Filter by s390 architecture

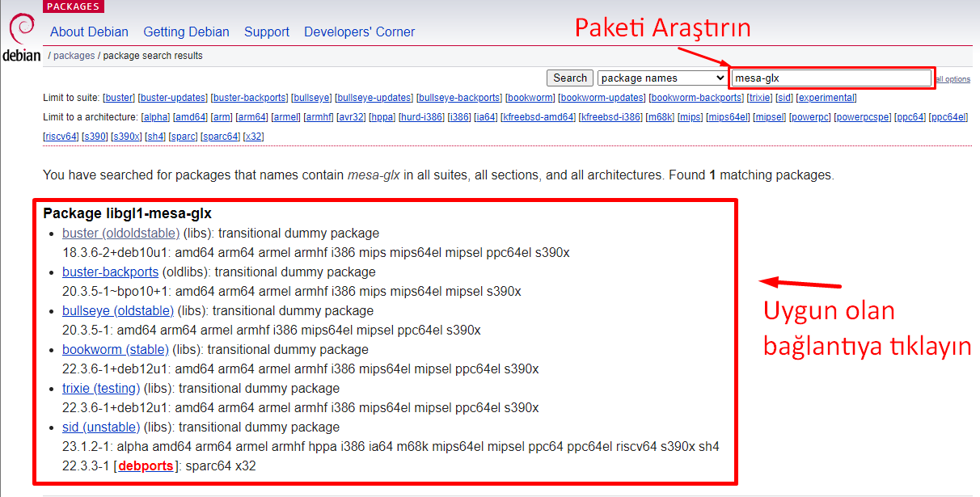(95, 137)
